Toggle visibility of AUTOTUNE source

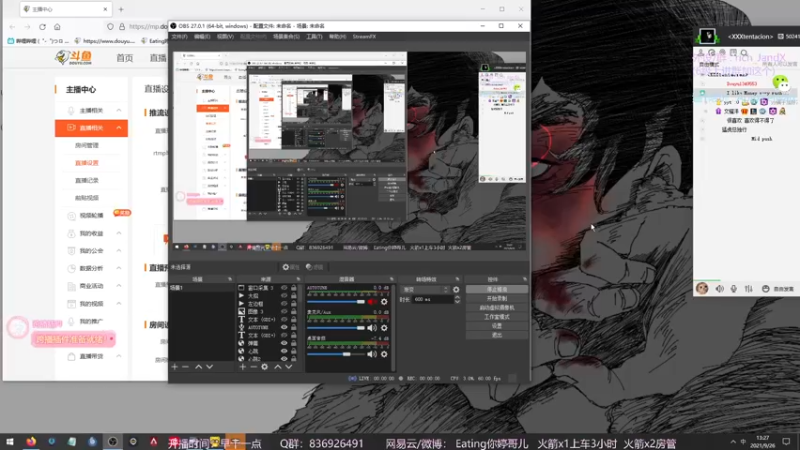284,327
